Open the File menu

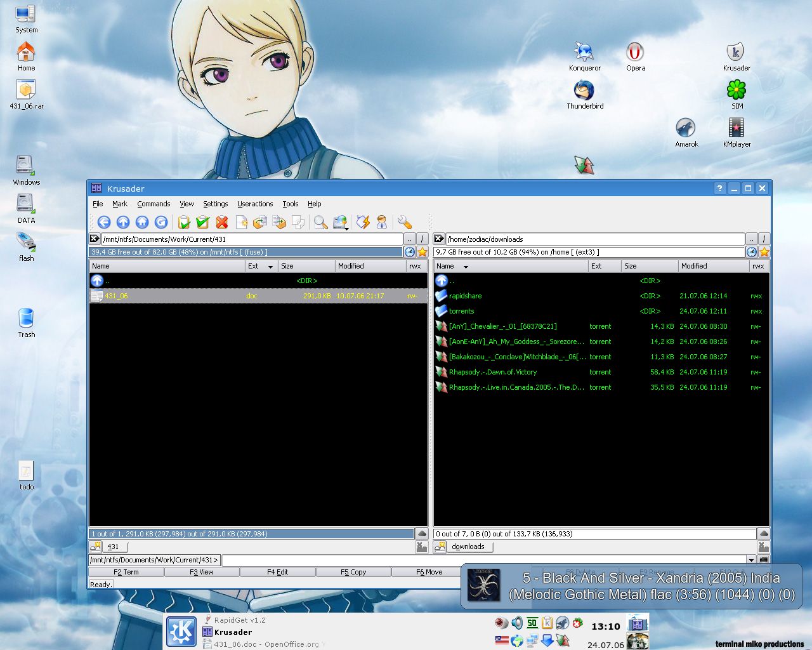(98, 204)
